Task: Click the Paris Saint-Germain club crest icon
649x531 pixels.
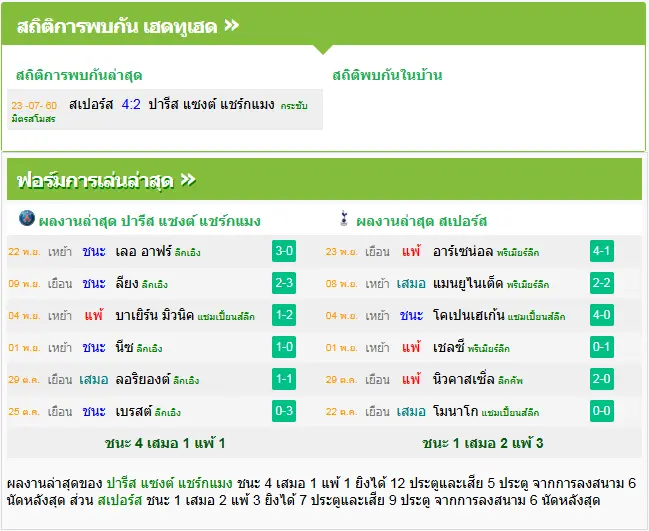Action: tap(27, 218)
